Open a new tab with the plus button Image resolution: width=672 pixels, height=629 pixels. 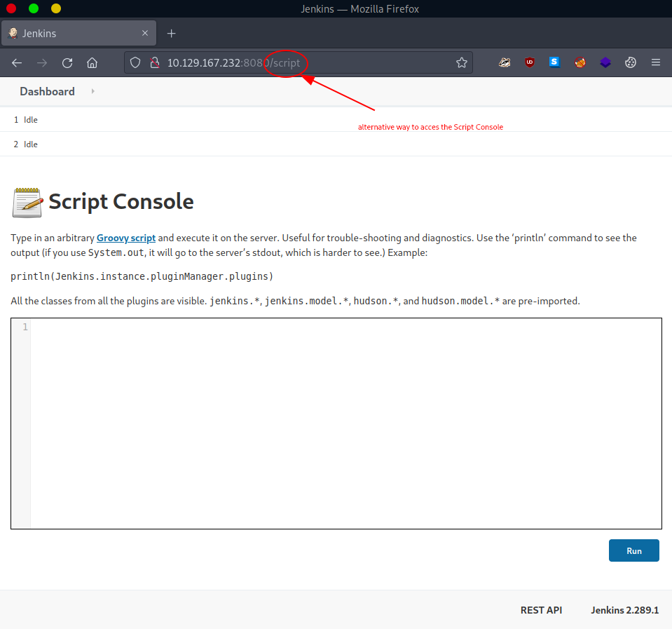click(x=171, y=32)
